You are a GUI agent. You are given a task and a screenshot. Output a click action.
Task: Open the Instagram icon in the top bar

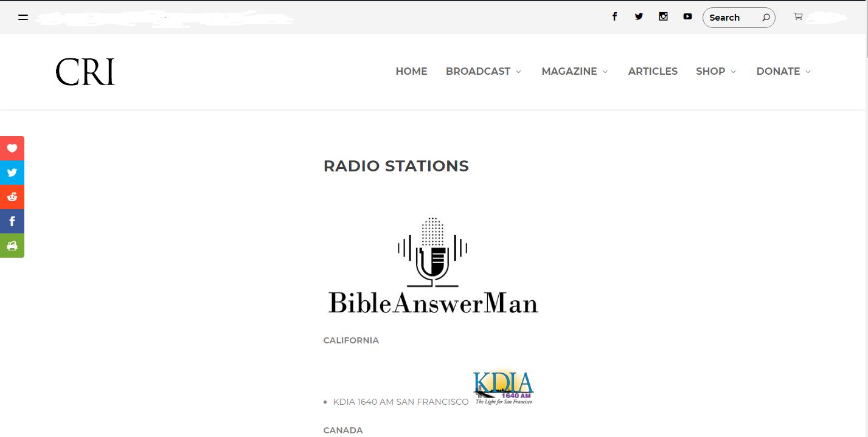(663, 16)
